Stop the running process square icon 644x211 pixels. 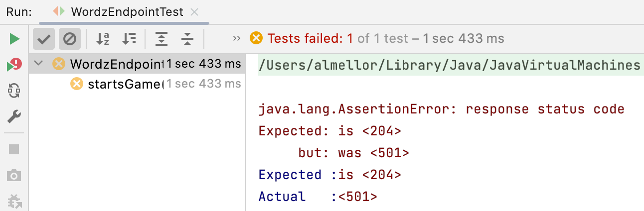tap(14, 149)
